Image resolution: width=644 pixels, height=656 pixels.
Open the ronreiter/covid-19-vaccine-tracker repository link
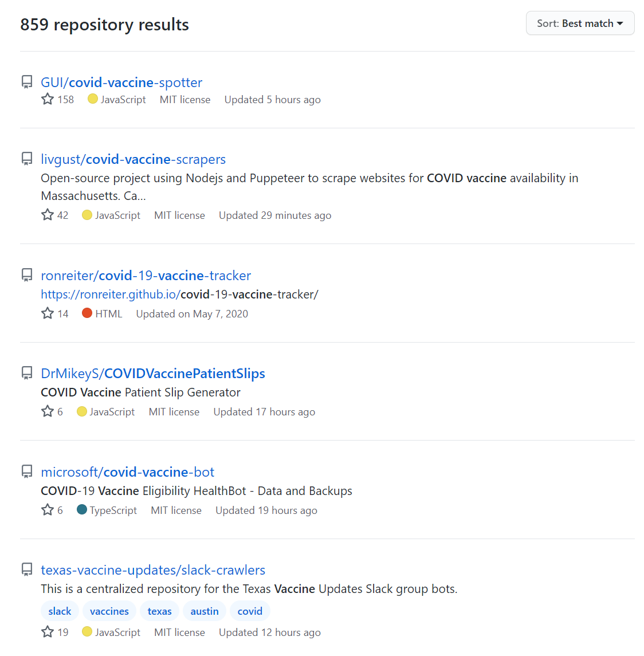pyautogui.click(x=146, y=276)
